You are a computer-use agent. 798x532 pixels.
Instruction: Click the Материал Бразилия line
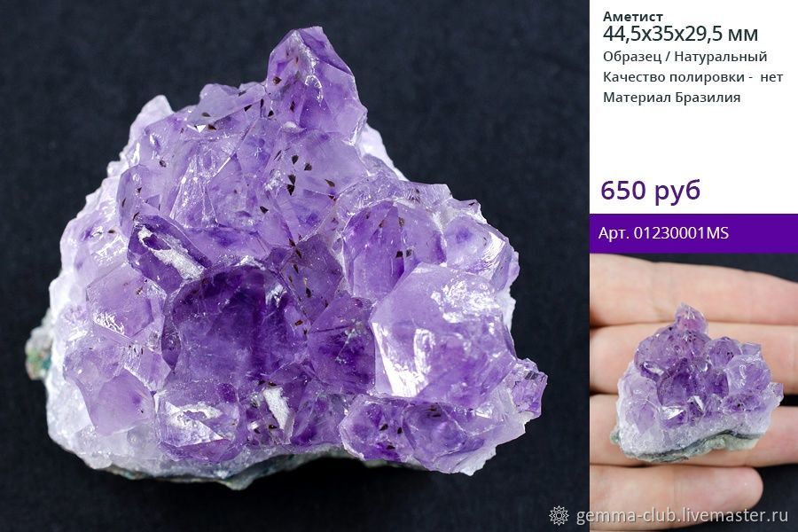(671, 98)
